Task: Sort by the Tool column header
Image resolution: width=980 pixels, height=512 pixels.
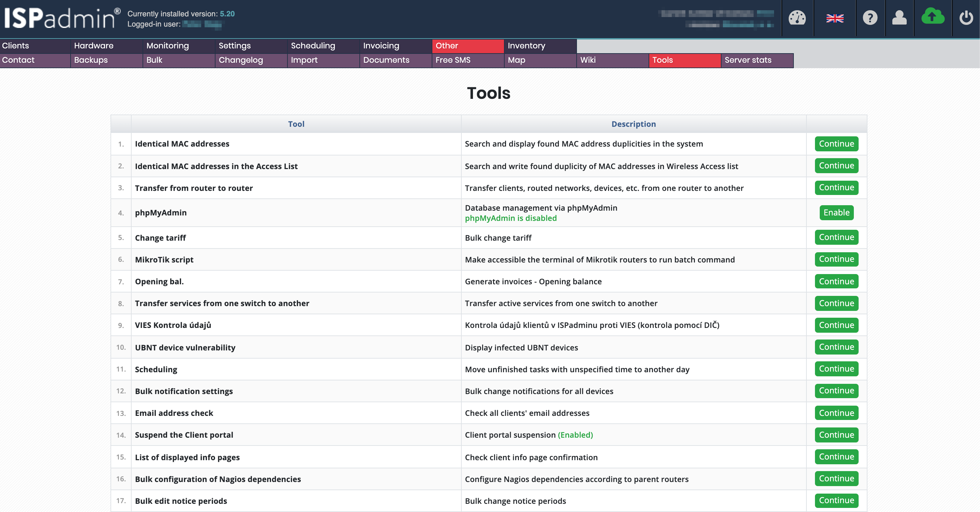Action: [x=296, y=124]
